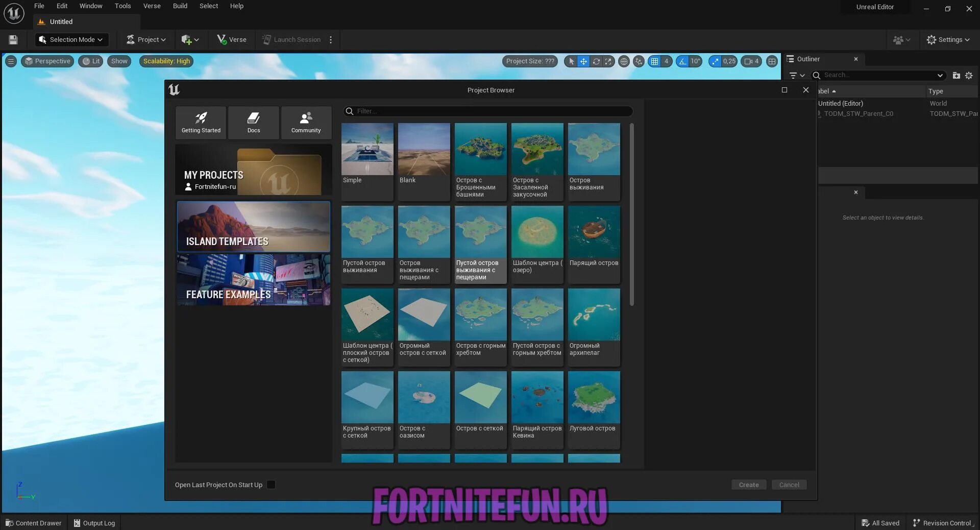The width and height of the screenshot is (980, 530).
Task: Select Untitled (Editor) in the Outliner
Action: (x=841, y=104)
